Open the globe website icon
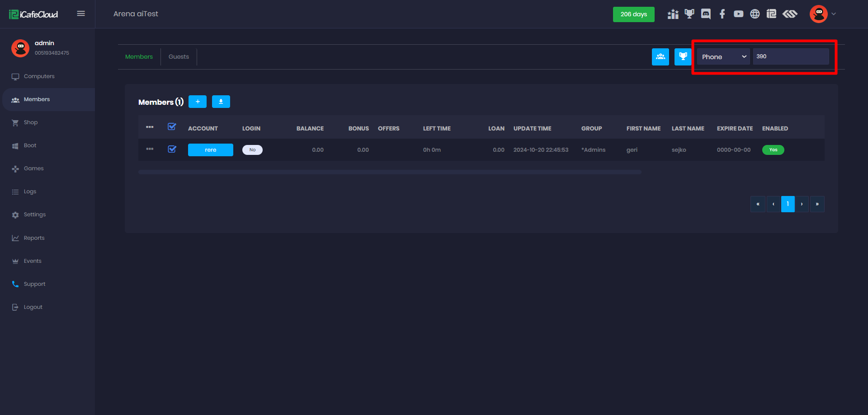The width and height of the screenshot is (868, 415). click(x=755, y=14)
